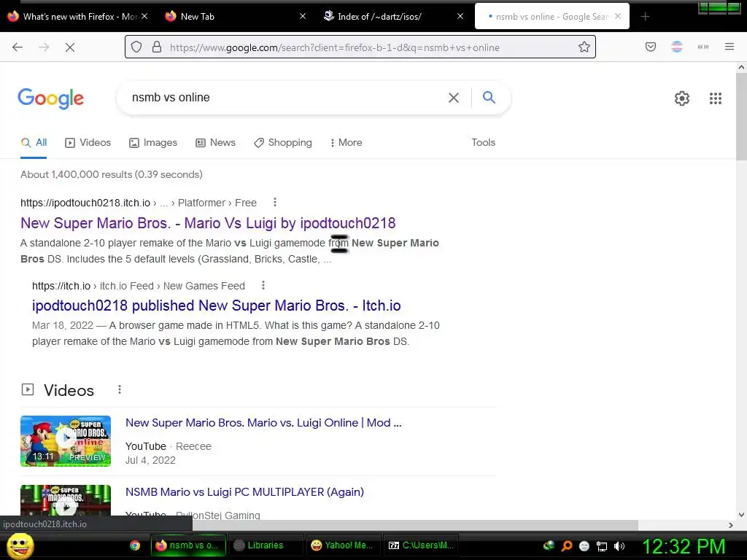This screenshot has height=560, width=747.
Task: Clear the Google search box
Action: tap(454, 98)
